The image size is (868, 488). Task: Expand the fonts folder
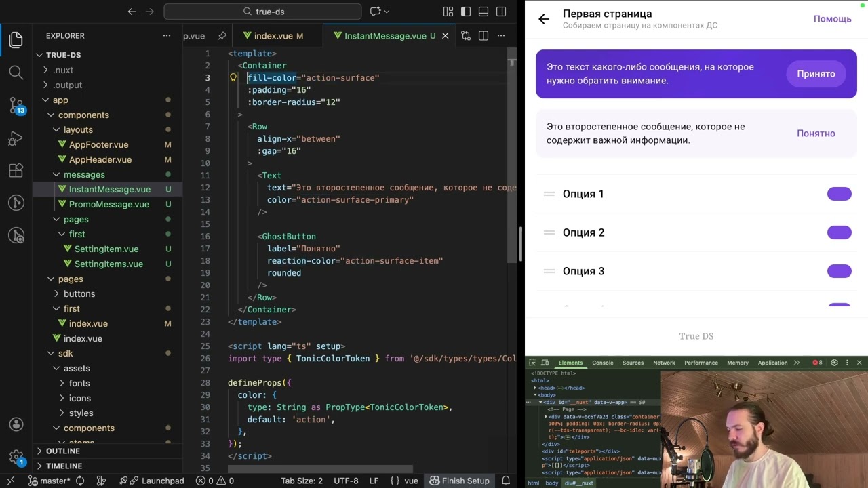(62, 383)
